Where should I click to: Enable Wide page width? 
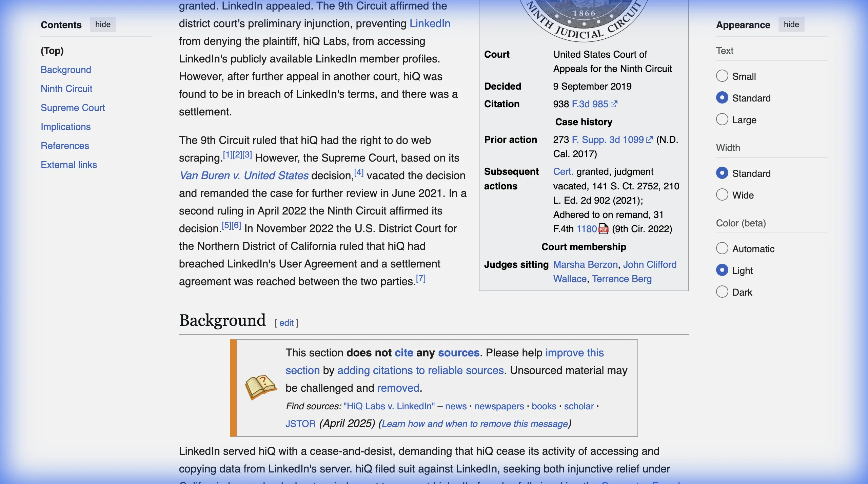723,194
